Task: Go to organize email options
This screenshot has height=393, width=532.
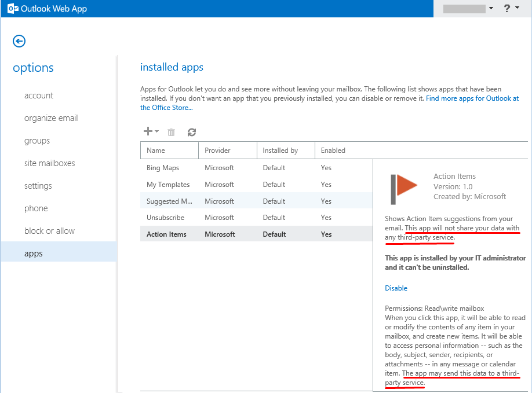Action: coord(51,118)
